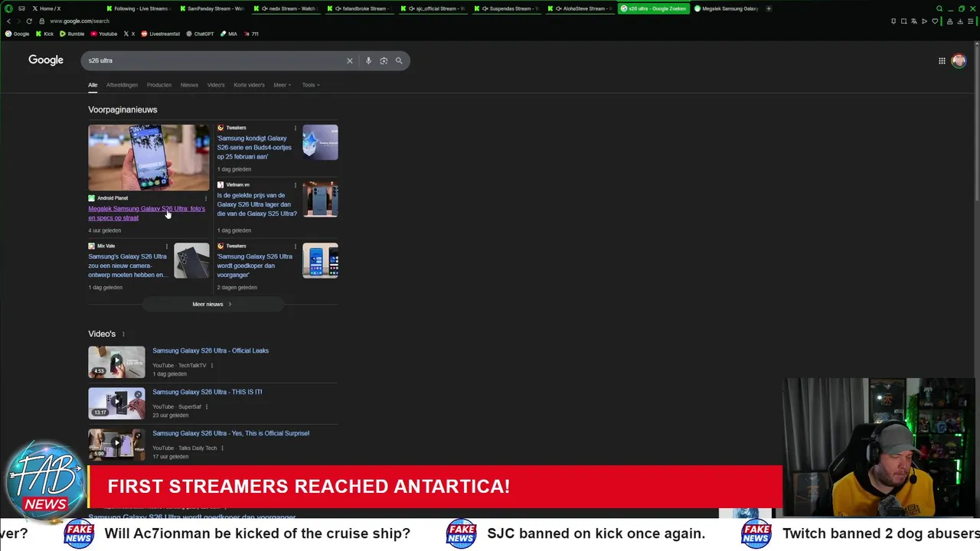Click the phone-in-hand news thumbnail
The height and width of the screenshot is (551, 980).
click(149, 158)
